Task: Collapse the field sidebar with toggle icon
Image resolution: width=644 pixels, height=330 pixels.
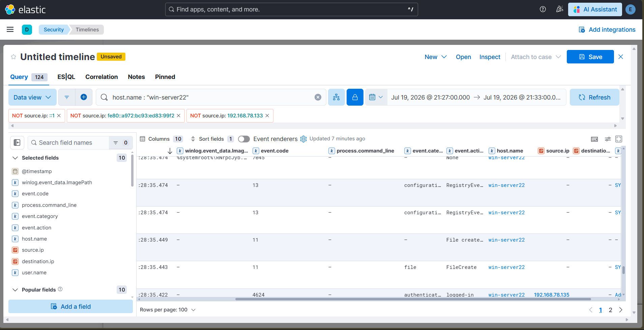Action: coord(17,143)
